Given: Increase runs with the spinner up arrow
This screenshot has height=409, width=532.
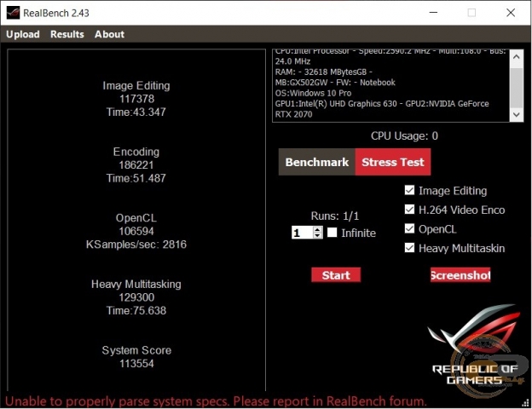Looking at the screenshot, I should click(317, 229).
